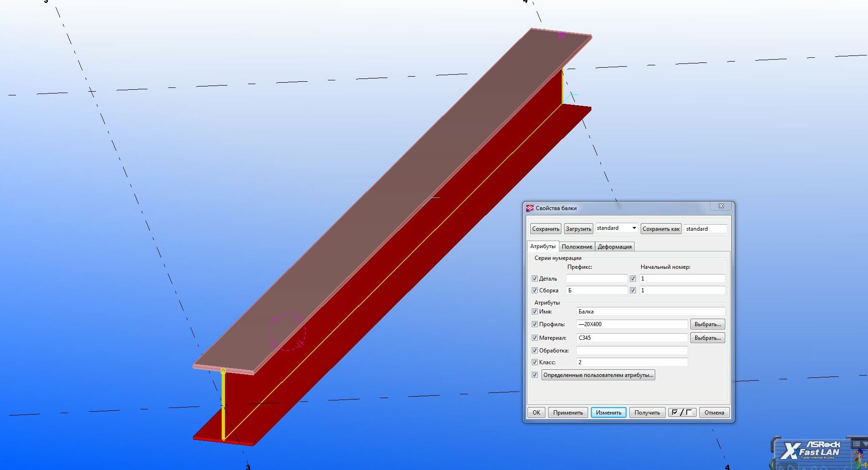Click Выбрать next to Профиль

[x=707, y=324]
